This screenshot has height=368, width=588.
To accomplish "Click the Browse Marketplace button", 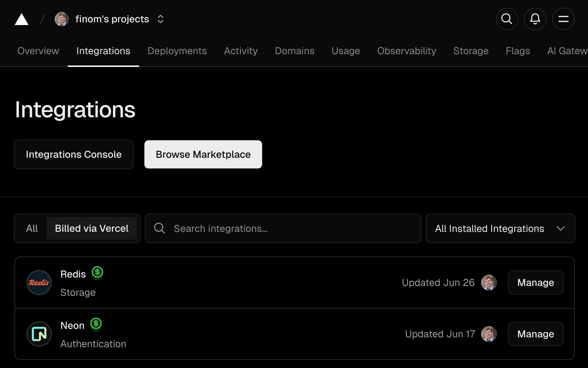I will coord(203,154).
